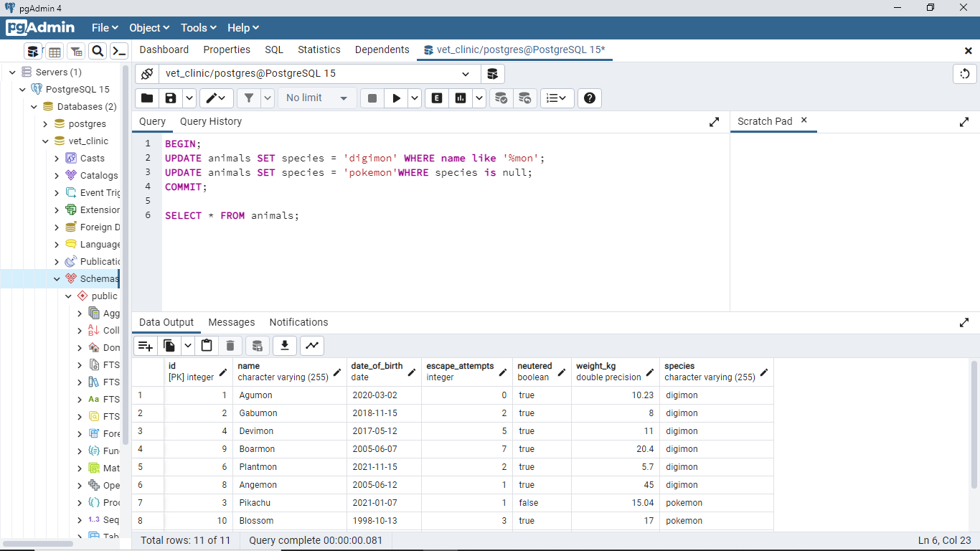Expand the Query editor panel to full size
This screenshot has height=551, width=980.
click(x=714, y=122)
